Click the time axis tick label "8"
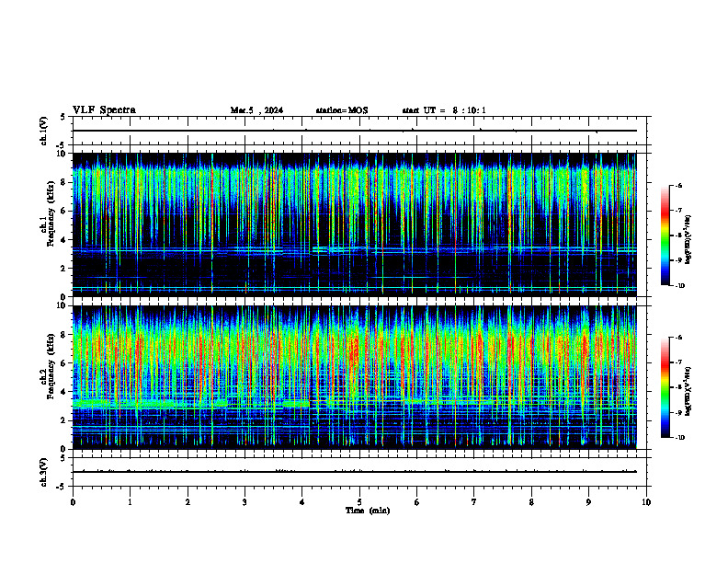The image size is (728, 563). [x=531, y=502]
